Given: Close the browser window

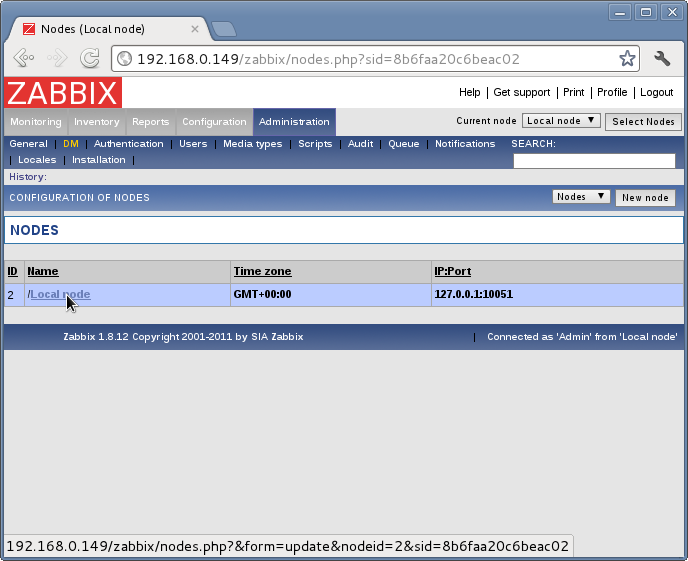Looking at the screenshot, I should coord(672,12).
